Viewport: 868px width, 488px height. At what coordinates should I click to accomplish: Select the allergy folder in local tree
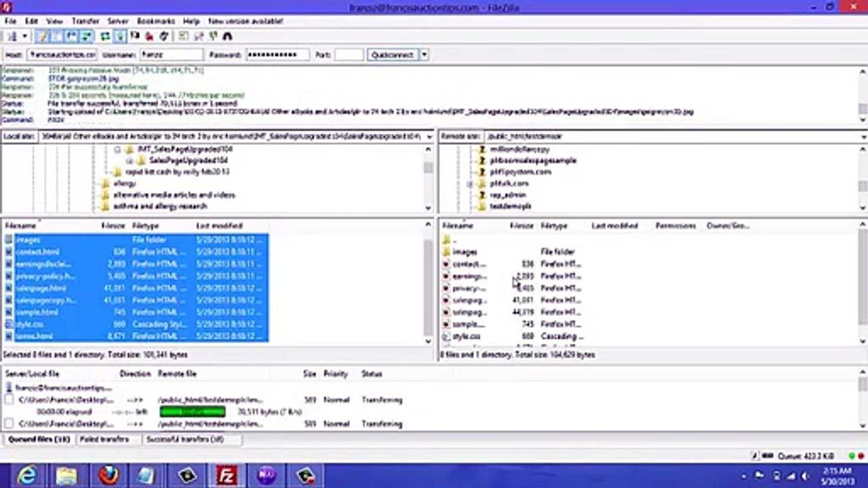pos(124,184)
